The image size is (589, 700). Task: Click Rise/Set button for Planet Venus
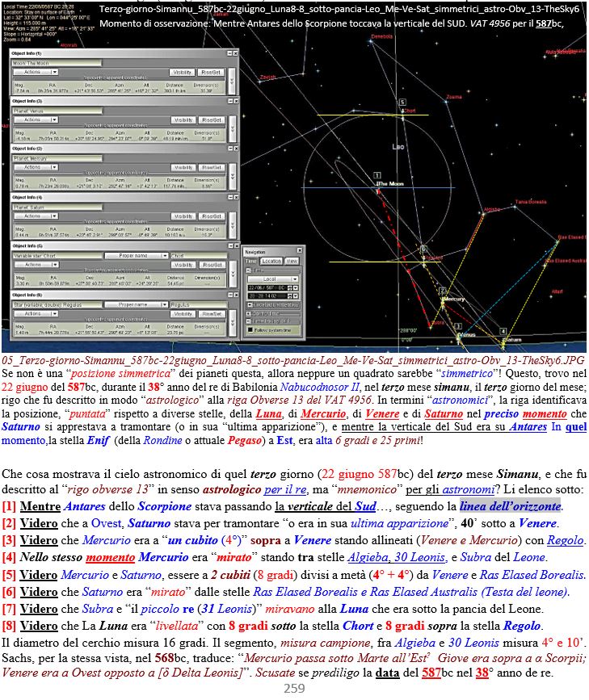(x=212, y=120)
